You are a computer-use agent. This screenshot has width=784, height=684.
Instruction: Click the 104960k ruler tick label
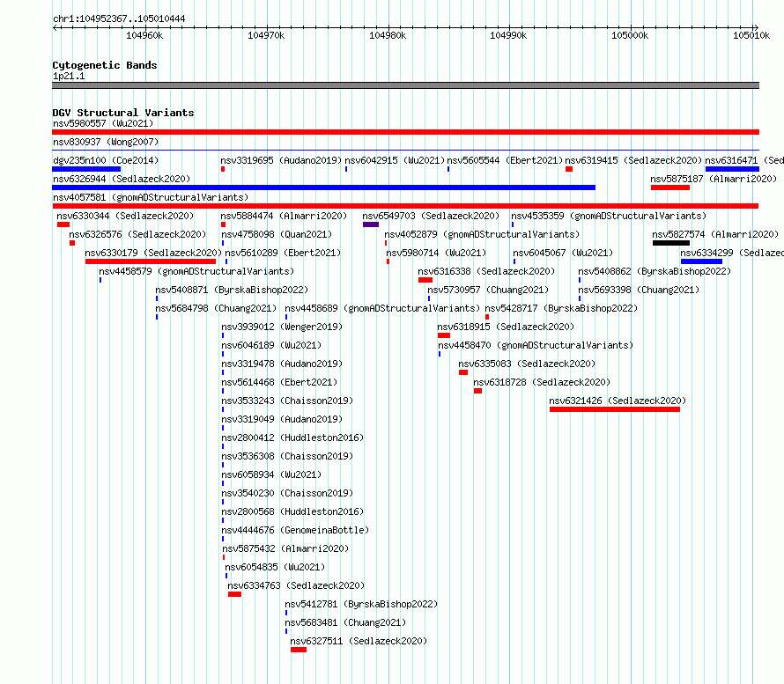pos(144,35)
